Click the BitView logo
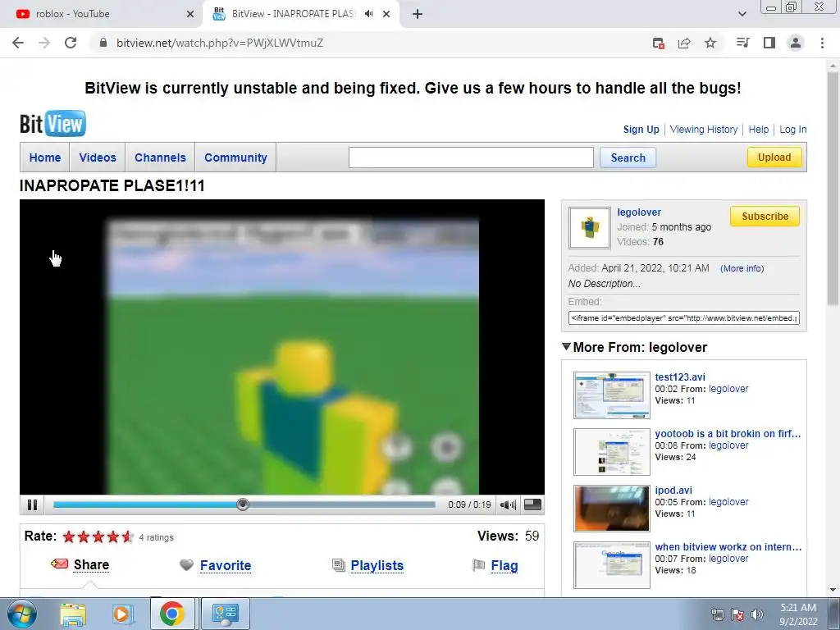The height and width of the screenshot is (630, 840). 53,124
